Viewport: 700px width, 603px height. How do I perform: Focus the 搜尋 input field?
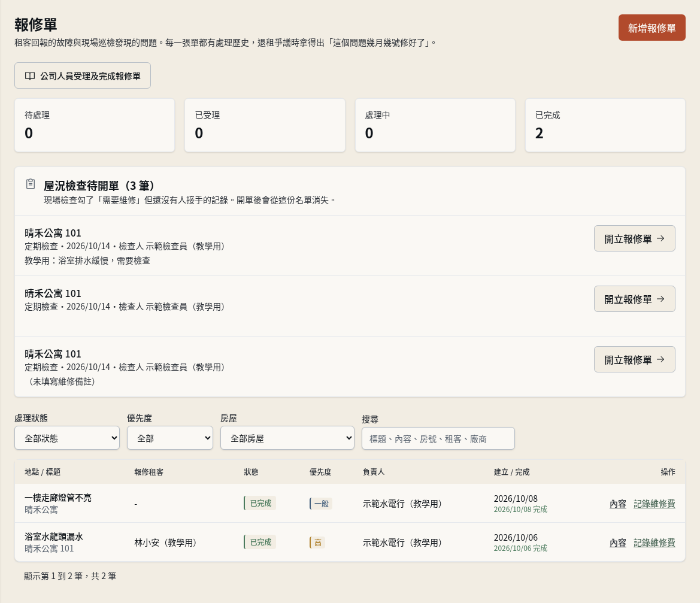[438, 438]
